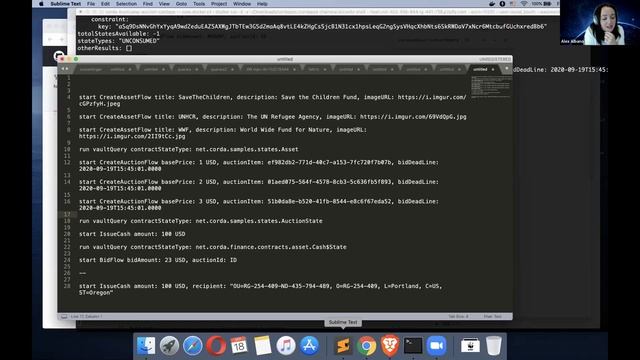The image size is (640, 360).
Task: Click CreateAuctionFlow basePrice 2 USD line
Action: click(259, 185)
